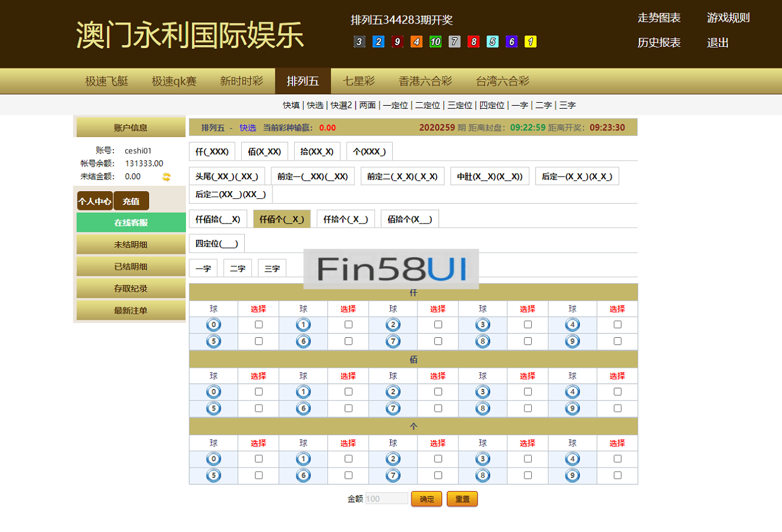Check 选择 checkbox for ball 4 in 仟
Viewport: 782px width, 532px height.
pyautogui.click(x=617, y=324)
